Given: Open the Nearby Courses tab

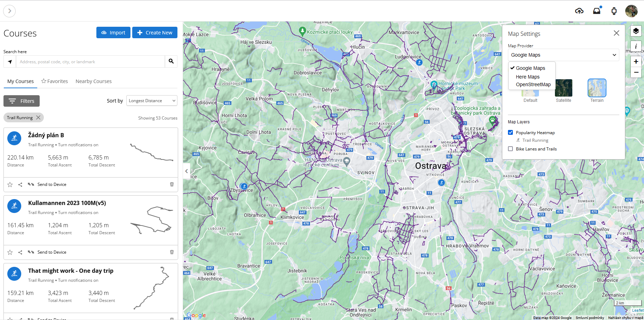Looking at the screenshot, I should point(93,81).
